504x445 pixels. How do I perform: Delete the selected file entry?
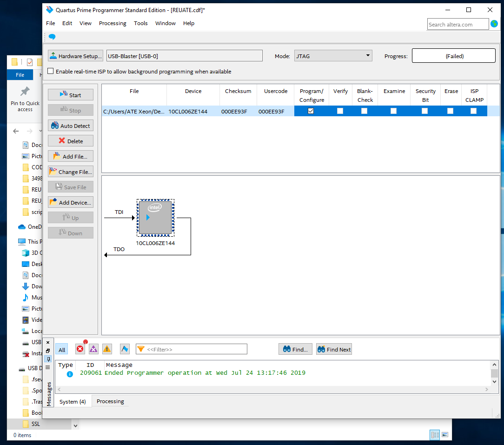coord(70,141)
